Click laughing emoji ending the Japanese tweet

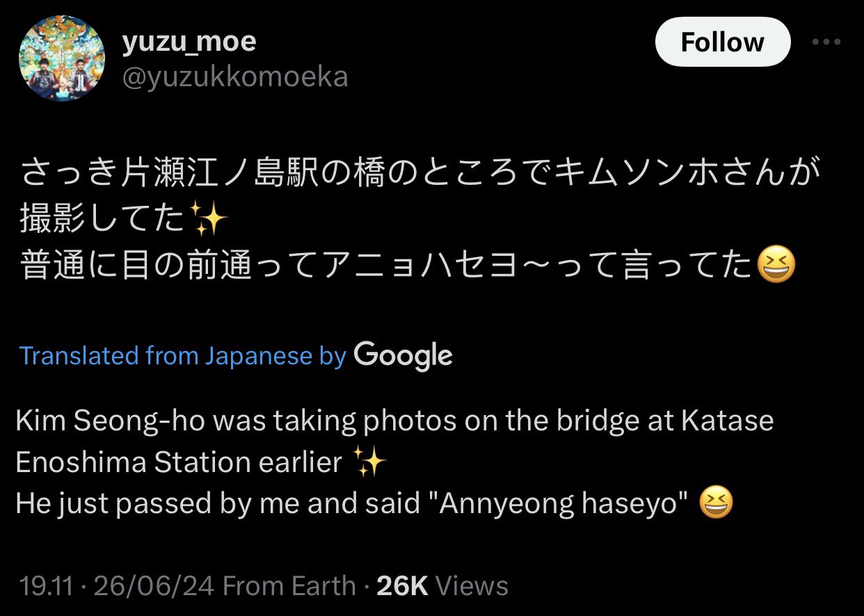[775, 266]
